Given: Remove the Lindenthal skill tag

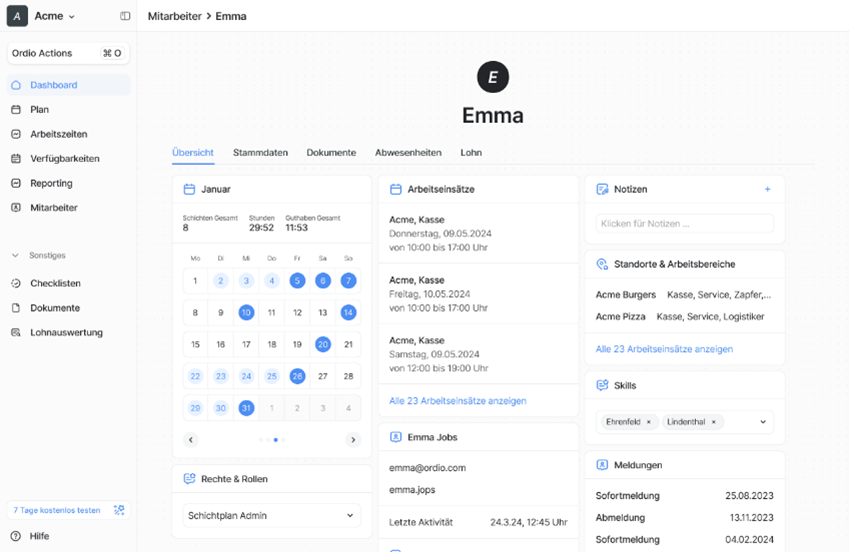Looking at the screenshot, I should click(713, 422).
